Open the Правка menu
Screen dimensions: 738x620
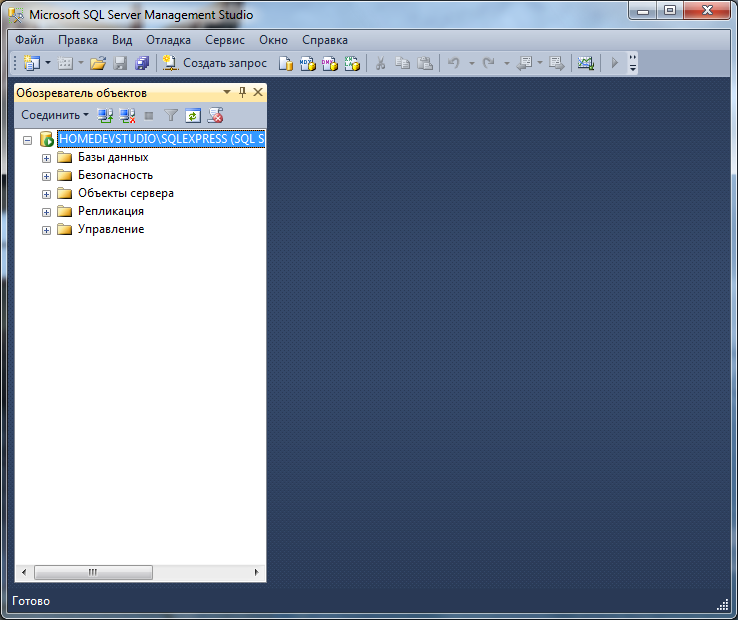pyautogui.click(x=78, y=40)
